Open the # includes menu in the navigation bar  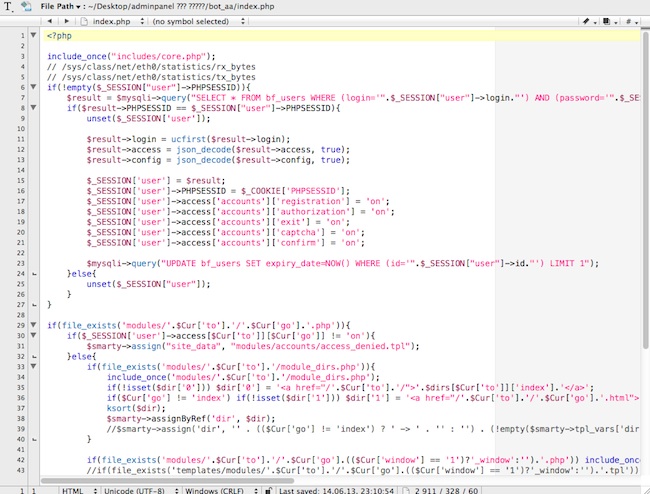pyautogui.click(x=632, y=20)
